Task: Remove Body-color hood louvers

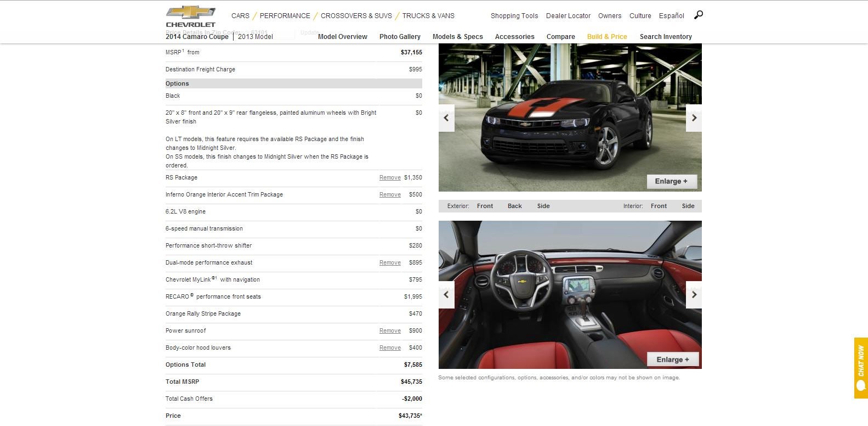Action: click(x=390, y=348)
